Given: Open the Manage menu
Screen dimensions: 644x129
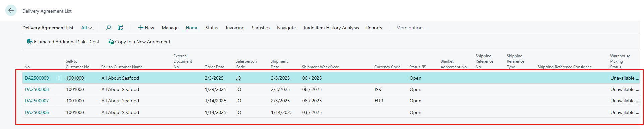Looking at the screenshot, I should (170, 28).
